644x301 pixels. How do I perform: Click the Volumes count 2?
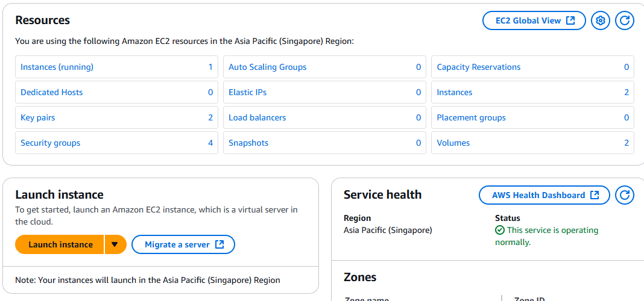click(x=627, y=143)
